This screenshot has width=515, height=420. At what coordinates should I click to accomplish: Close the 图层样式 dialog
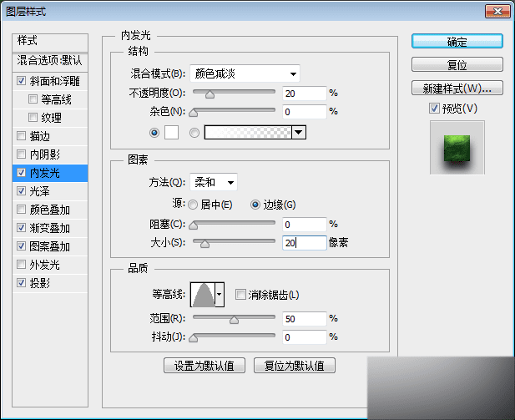[x=497, y=11]
